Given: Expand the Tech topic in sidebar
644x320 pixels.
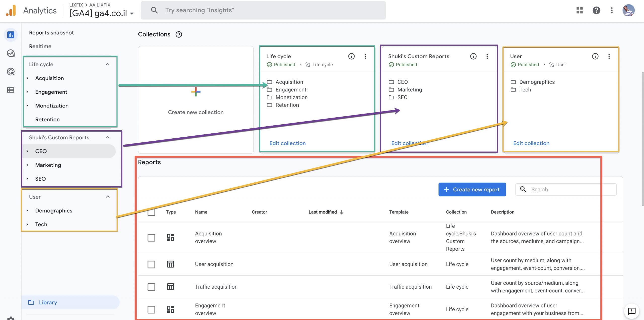Looking at the screenshot, I should coord(27,224).
